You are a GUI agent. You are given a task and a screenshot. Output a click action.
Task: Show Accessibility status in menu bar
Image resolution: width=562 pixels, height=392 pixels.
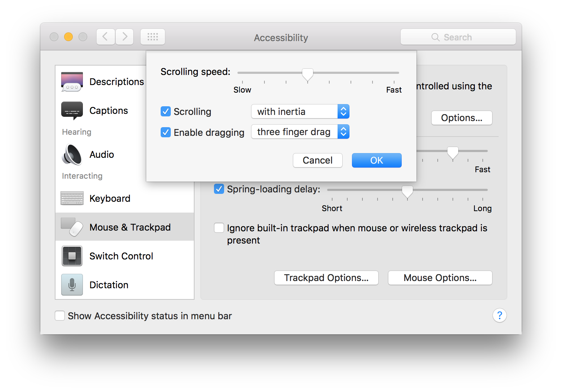click(60, 316)
